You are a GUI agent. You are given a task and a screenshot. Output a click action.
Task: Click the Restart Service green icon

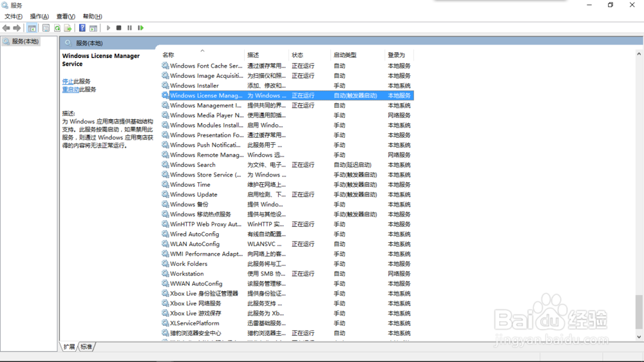[140, 28]
